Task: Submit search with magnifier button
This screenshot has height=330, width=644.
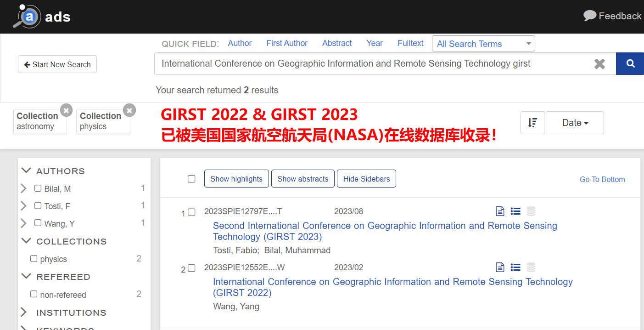Action: click(630, 64)
